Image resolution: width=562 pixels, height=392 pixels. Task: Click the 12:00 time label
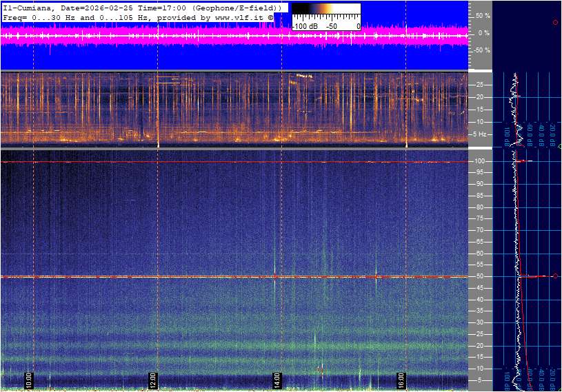pos(153,380)
